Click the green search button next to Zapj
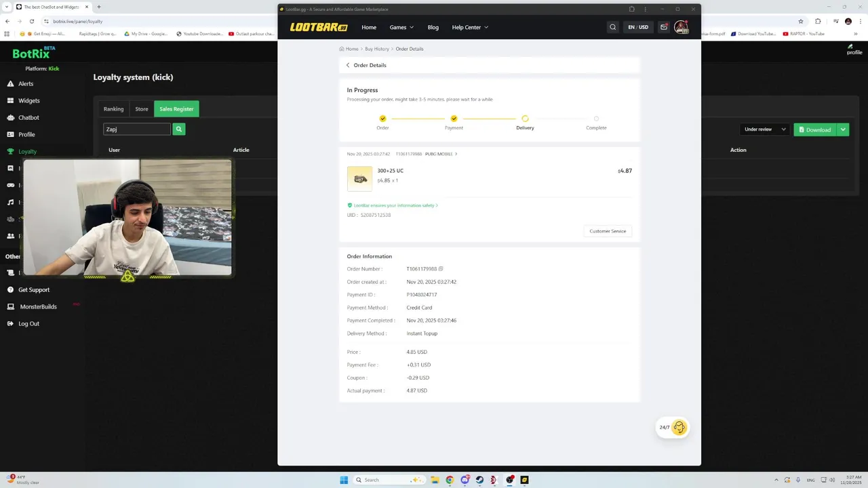 [179, 129]
